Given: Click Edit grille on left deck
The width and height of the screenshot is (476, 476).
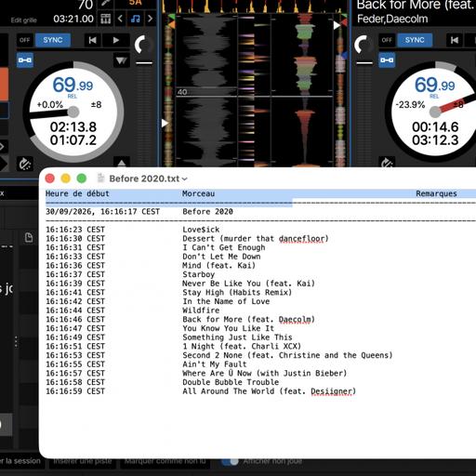Looking at the screenshot, I should pyautogui.click(x=24, y=20).
